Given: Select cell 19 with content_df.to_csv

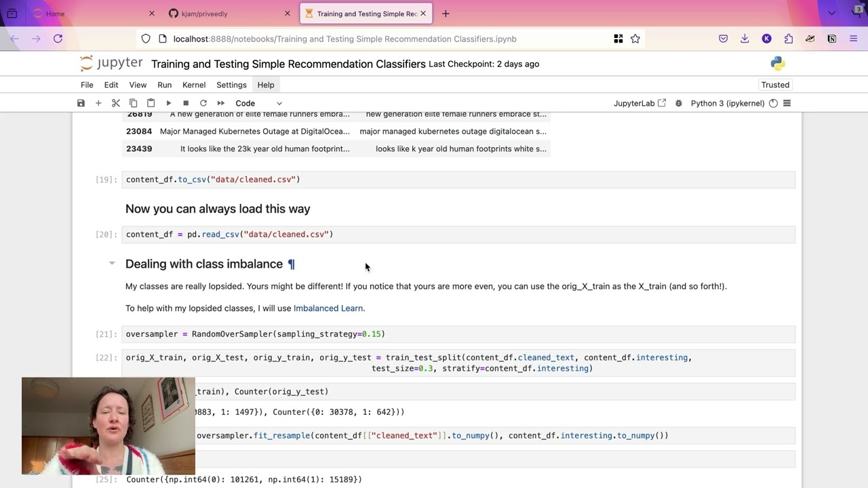Looking at the screenshot, I should point(460,180).
